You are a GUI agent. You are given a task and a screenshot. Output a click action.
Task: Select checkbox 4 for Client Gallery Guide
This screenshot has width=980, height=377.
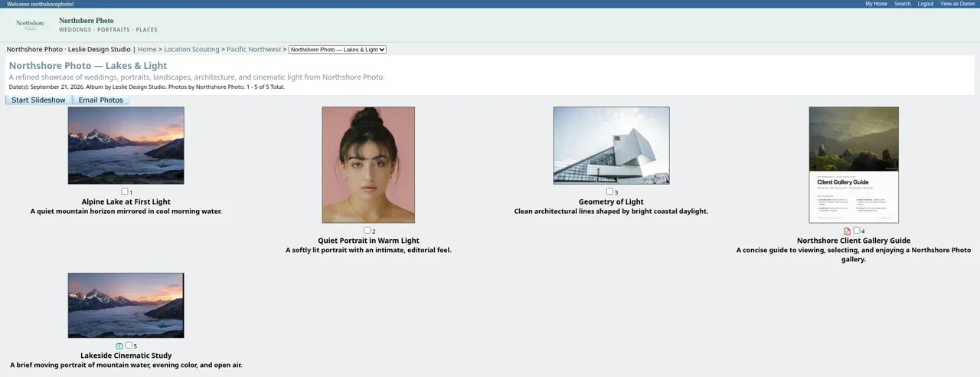857,230
